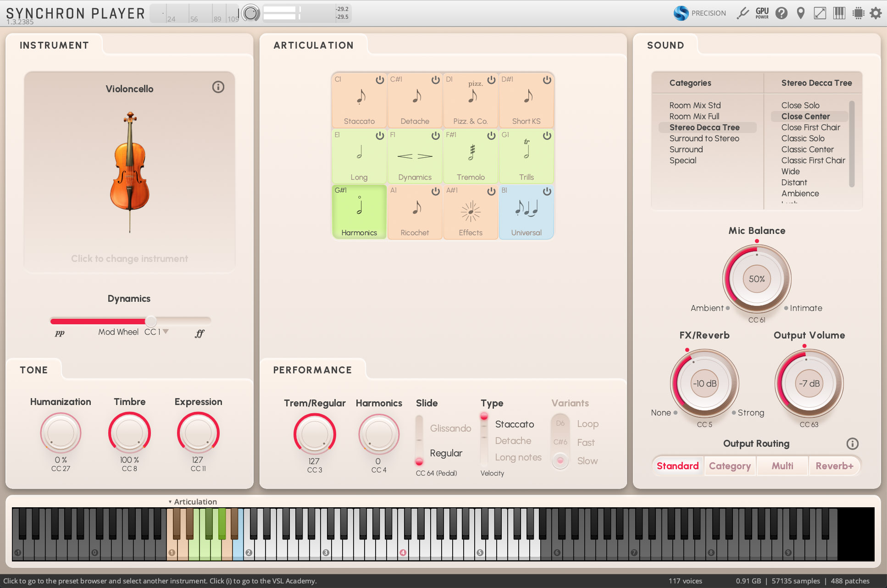Open the settings gear icon
Screen dimensions: 887x588
[x=876, y=13]
